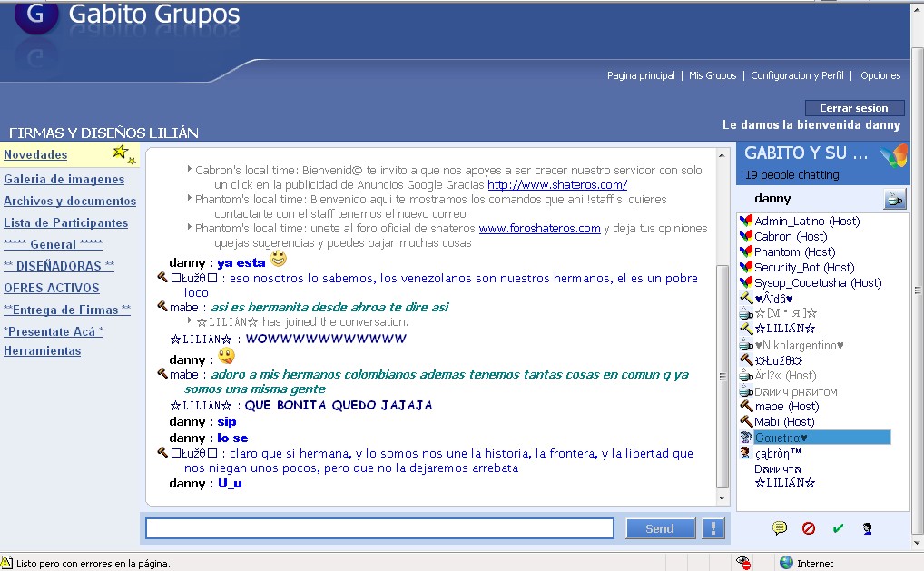Send the chat message
This screenshot has width=924, height=571.
tap(660, 528)
